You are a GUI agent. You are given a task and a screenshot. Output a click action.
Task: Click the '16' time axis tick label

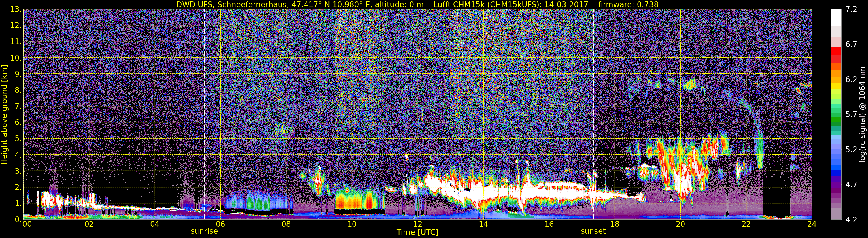pos(549,224)
